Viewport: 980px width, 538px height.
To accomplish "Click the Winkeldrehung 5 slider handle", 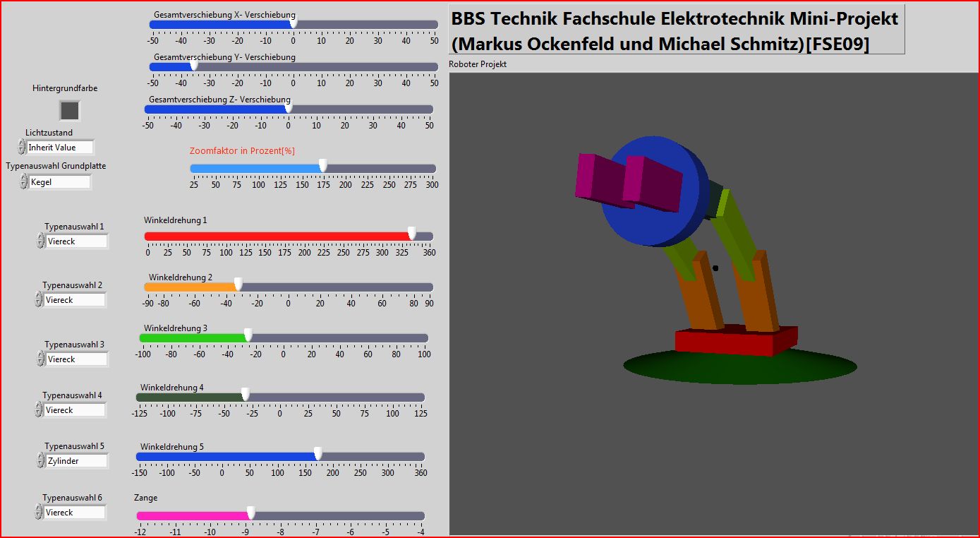I will (x=318, y=453).
